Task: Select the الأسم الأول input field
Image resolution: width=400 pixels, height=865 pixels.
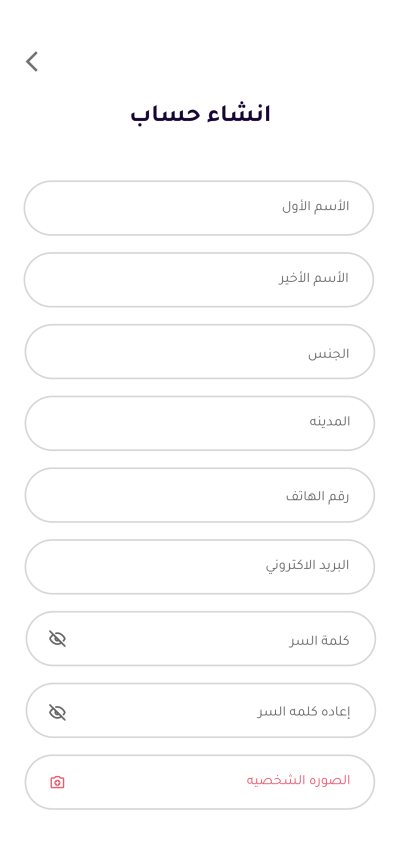Action: [199, 208]
